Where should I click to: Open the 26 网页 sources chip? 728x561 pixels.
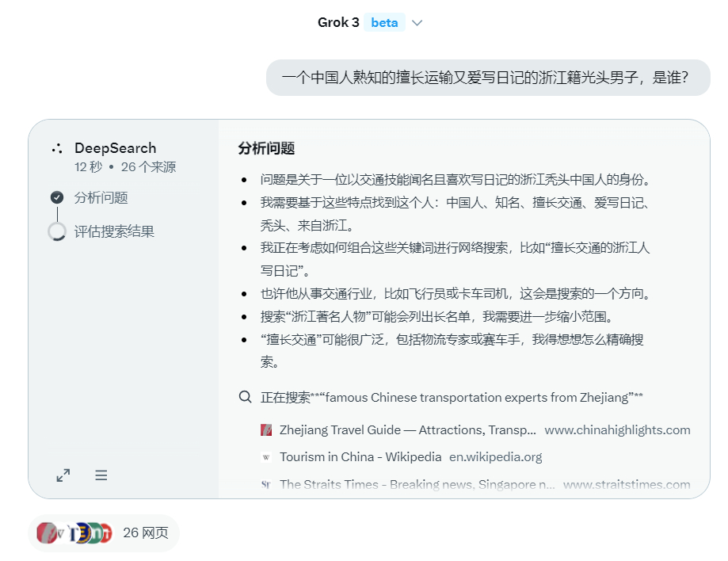(104, 532)
